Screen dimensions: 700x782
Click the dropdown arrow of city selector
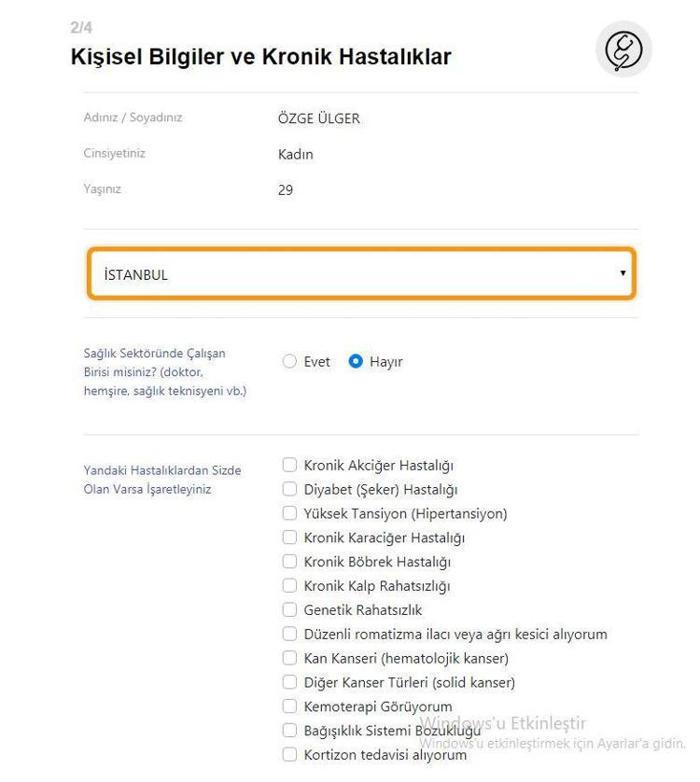[623, 272]
